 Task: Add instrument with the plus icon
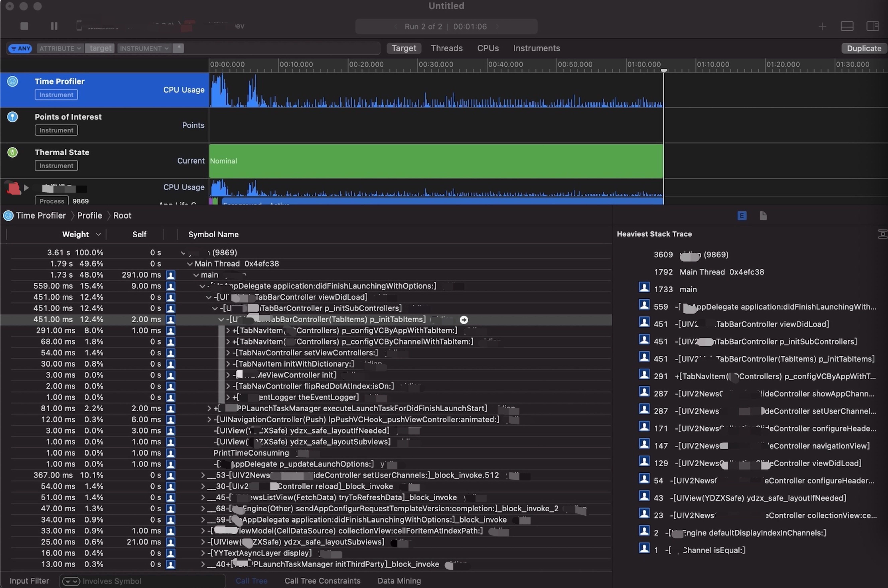coord(822,26)
